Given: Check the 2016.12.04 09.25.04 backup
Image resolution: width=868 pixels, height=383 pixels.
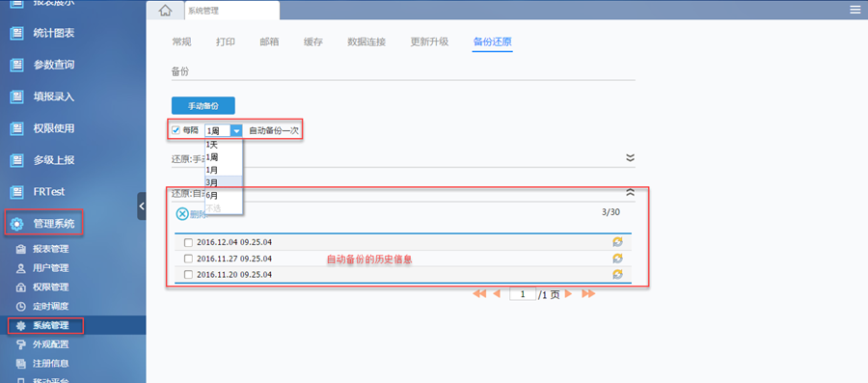Looking at the screenshot, I should point(188,242).
